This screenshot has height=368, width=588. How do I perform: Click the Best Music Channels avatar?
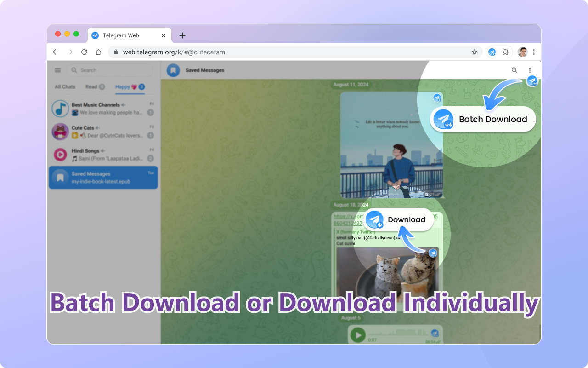(x=60, y=109)
